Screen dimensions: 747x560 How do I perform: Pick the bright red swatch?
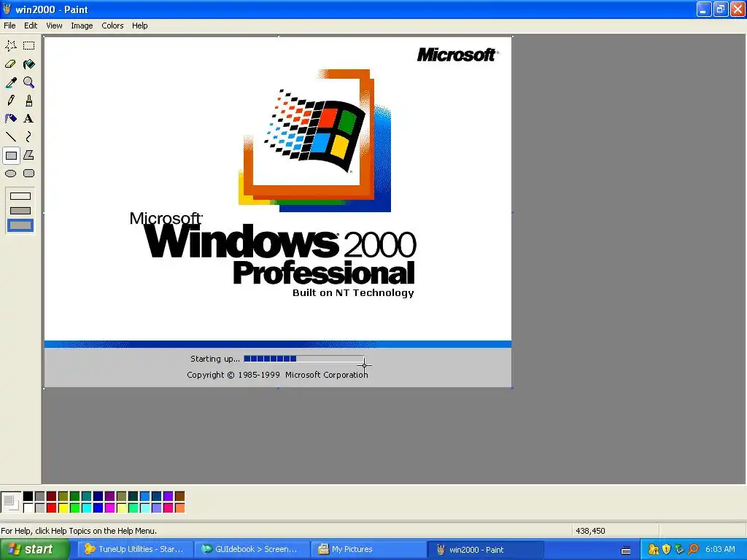(52, 508)
